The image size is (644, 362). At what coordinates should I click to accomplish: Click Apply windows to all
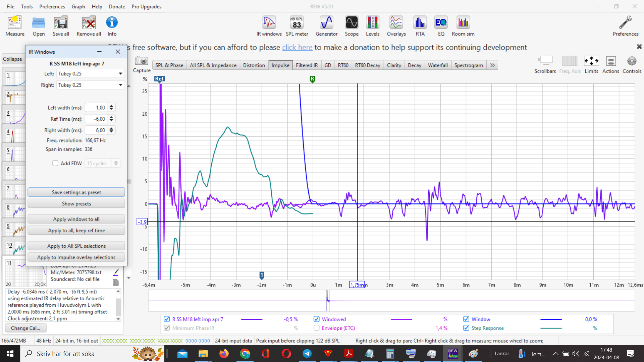[x=76, y=219]
